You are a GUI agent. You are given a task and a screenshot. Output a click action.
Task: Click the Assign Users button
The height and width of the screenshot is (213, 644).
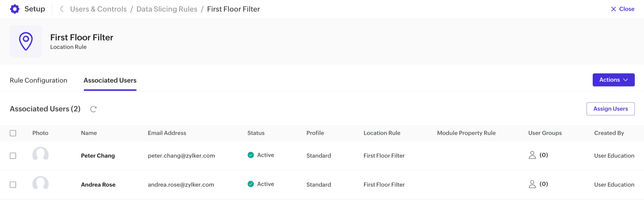[x=610, y=109]
